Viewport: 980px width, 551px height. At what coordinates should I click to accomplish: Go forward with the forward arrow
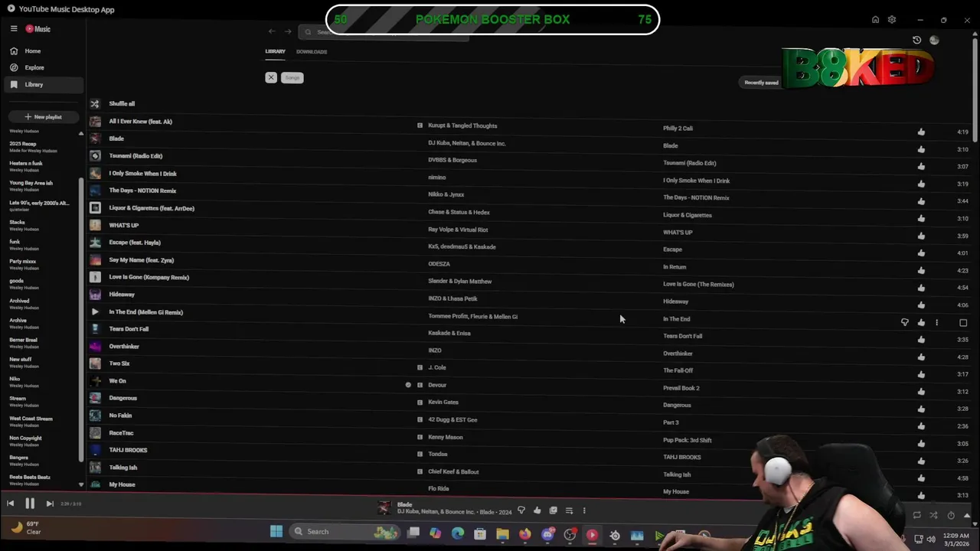[288, 31]
